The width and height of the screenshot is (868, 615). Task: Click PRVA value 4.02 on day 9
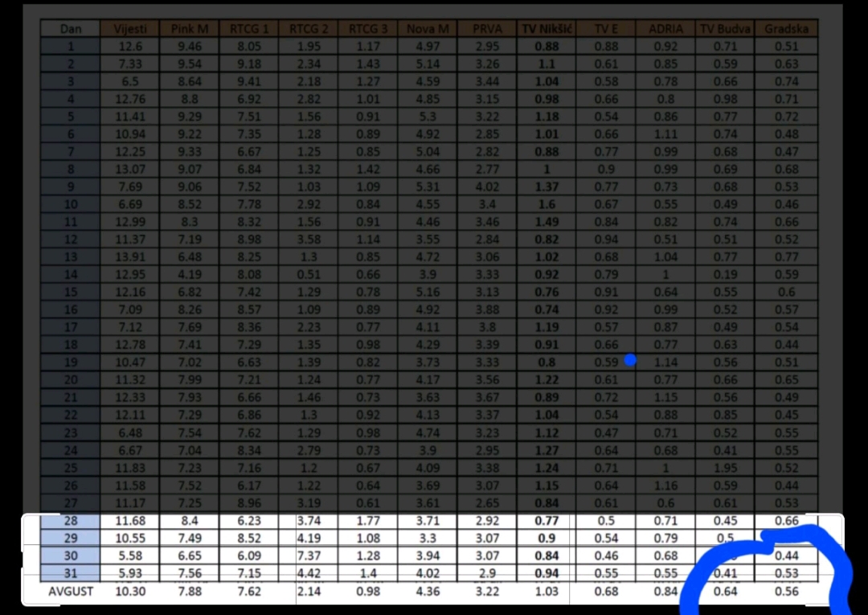click(x=487, y=187)
